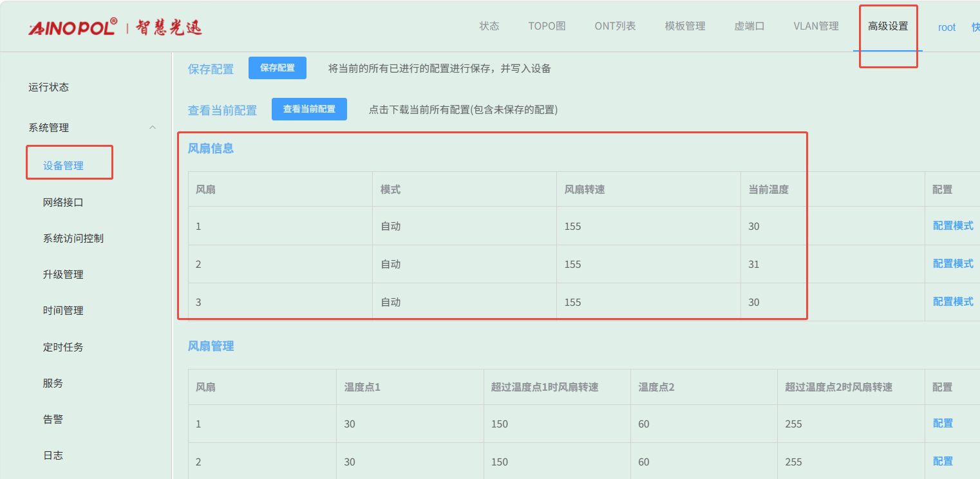Click the 查看当前配置 button

pyautogui.click(x=309, y=109)
